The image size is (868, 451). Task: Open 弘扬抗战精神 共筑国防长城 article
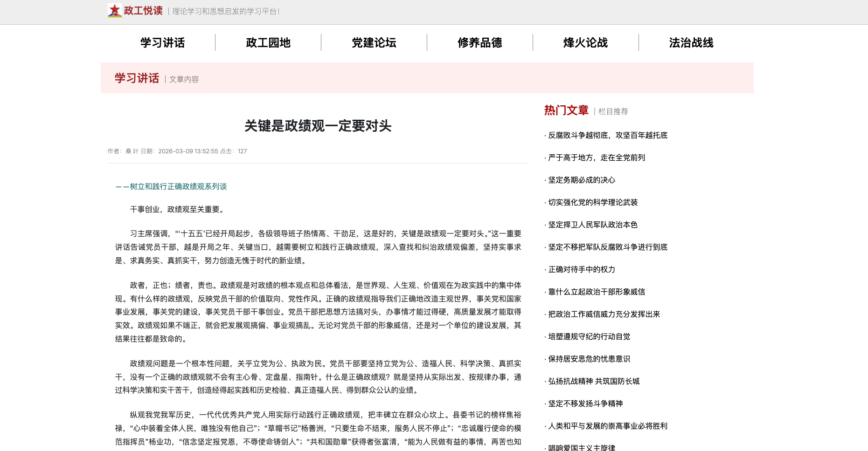(594, 381)
